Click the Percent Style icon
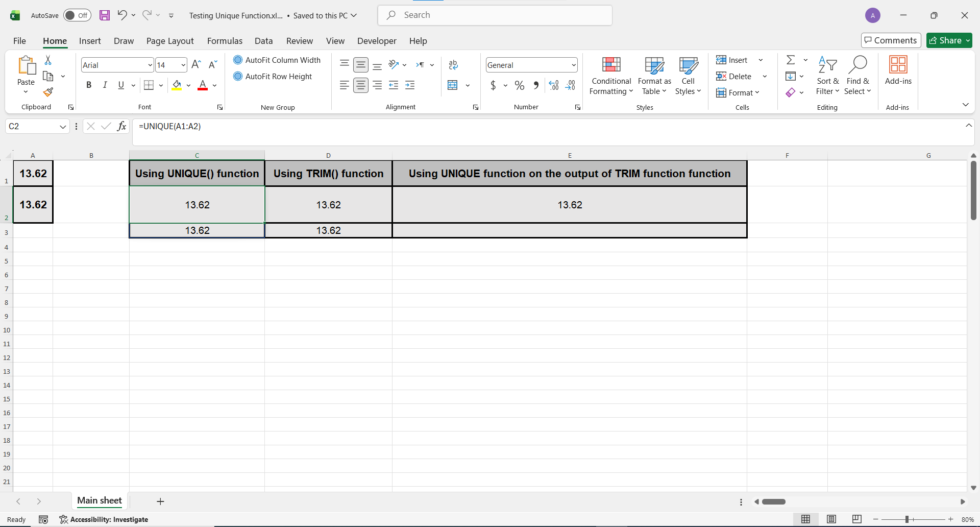 click(x=520, y=85)
